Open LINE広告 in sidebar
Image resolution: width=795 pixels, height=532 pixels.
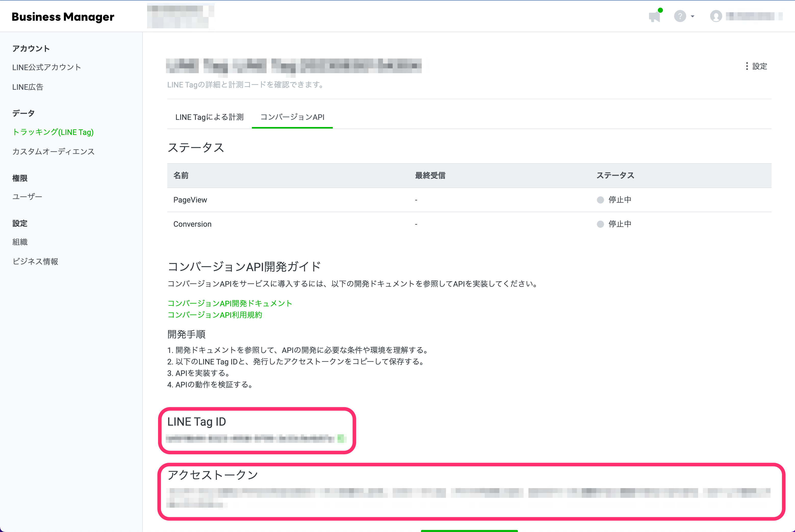click(28, 87)
